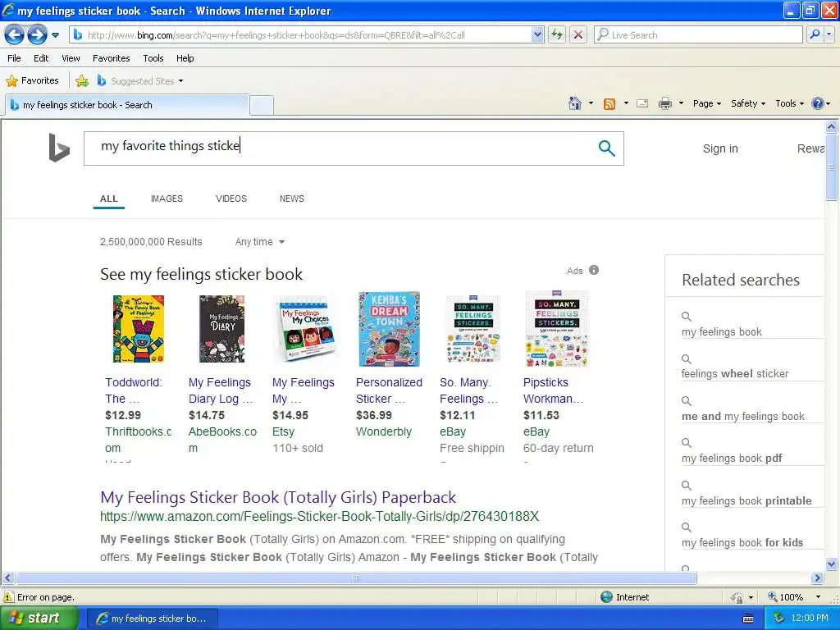Click search icon beside 'my feelings book printable'
Screen dimensions: 840x630
[x=687, y=486]
